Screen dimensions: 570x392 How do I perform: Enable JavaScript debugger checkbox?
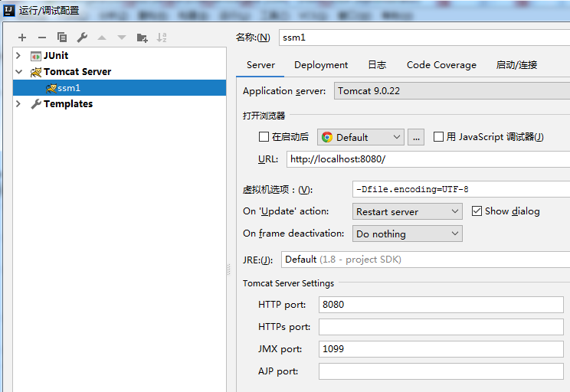coord(438,137)
